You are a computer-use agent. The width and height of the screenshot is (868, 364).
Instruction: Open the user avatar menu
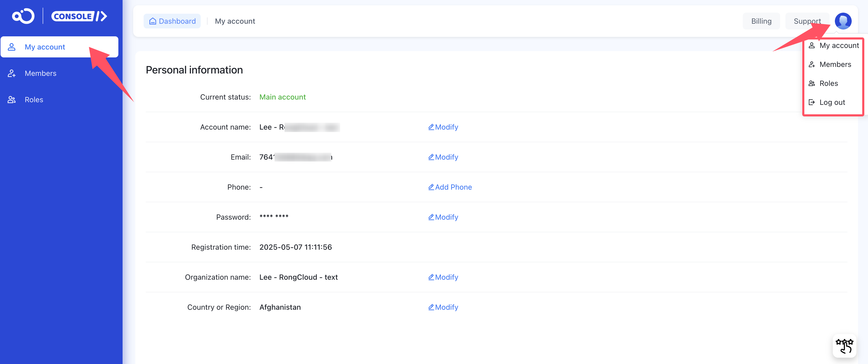[x=843, y=21]
